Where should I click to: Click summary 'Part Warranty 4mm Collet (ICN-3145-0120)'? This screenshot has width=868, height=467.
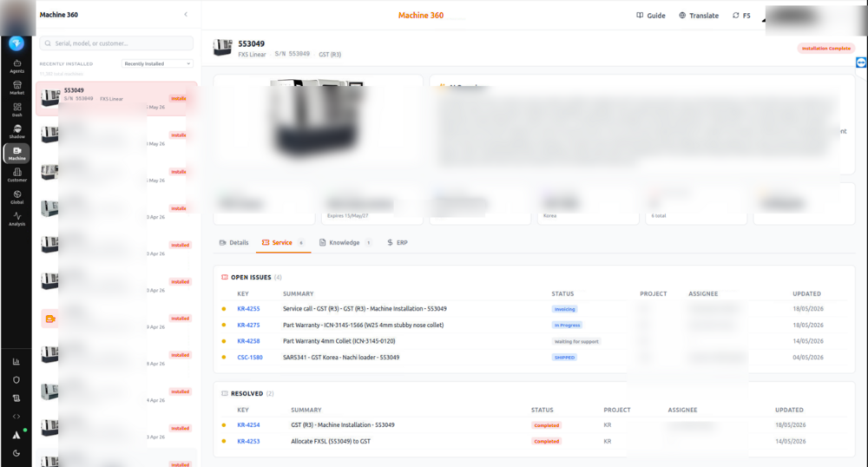[x=339, y=341]
